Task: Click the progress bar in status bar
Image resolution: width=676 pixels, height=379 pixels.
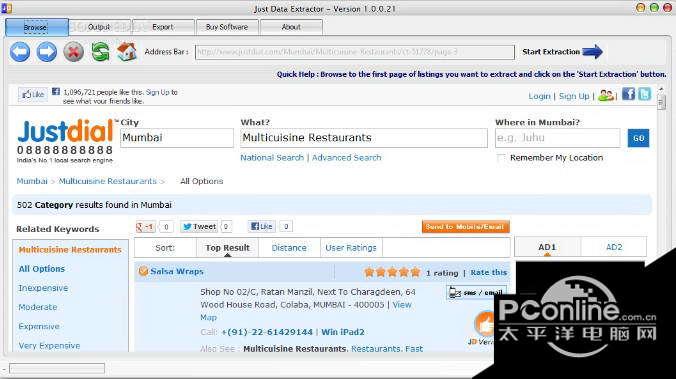Action: (57, 368)
